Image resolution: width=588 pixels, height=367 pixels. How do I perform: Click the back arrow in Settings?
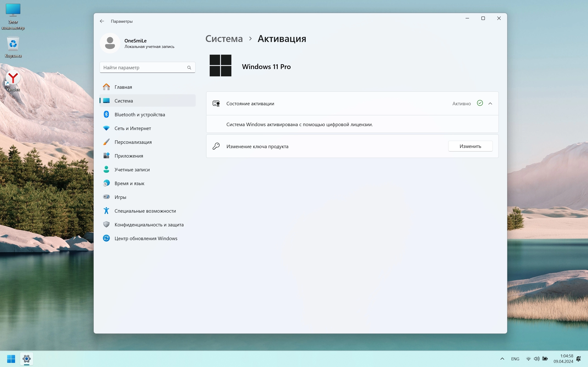[x=102, y=21]
